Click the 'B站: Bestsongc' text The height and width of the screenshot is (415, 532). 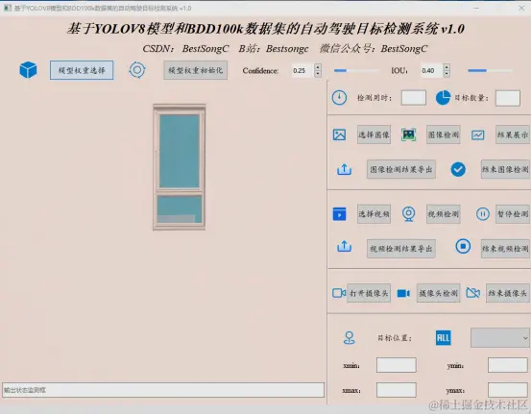tap(274, 49)
